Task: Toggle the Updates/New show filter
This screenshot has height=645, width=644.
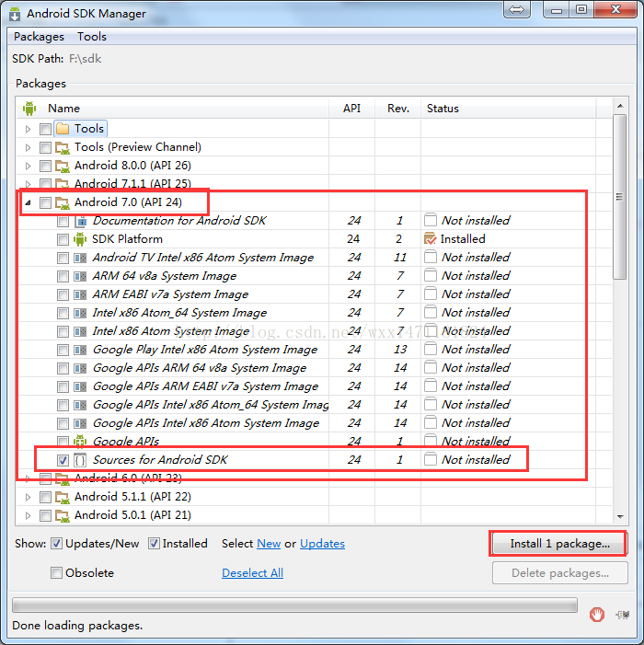Action: pos(56,544)
